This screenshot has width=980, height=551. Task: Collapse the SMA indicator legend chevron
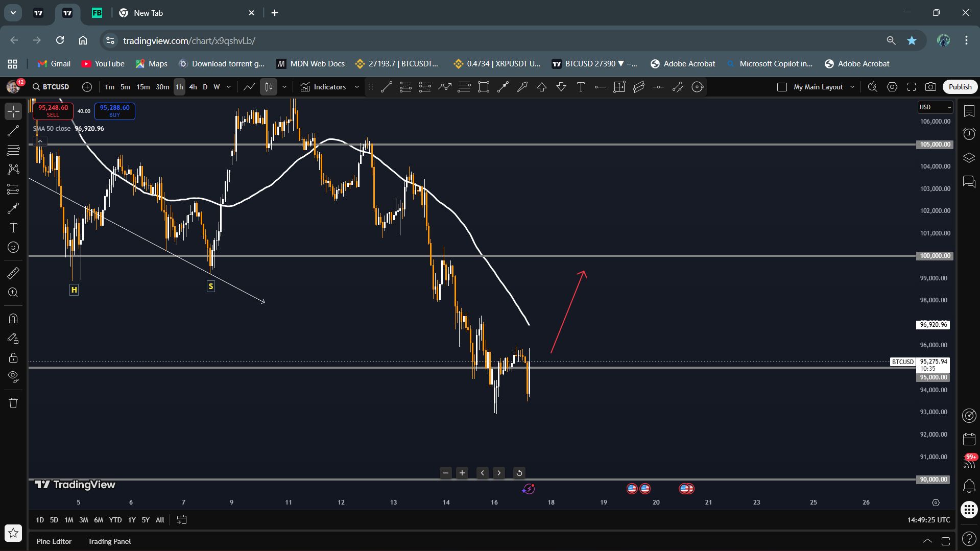pos(40,141)
